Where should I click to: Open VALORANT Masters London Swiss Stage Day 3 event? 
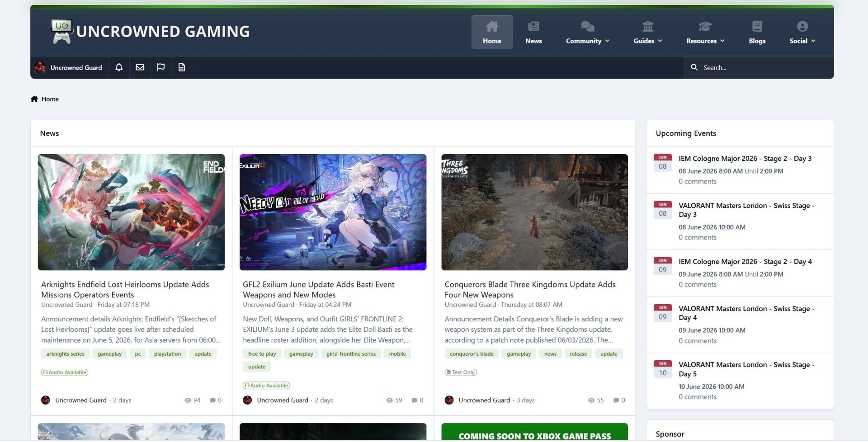click(x=746, y=210)
